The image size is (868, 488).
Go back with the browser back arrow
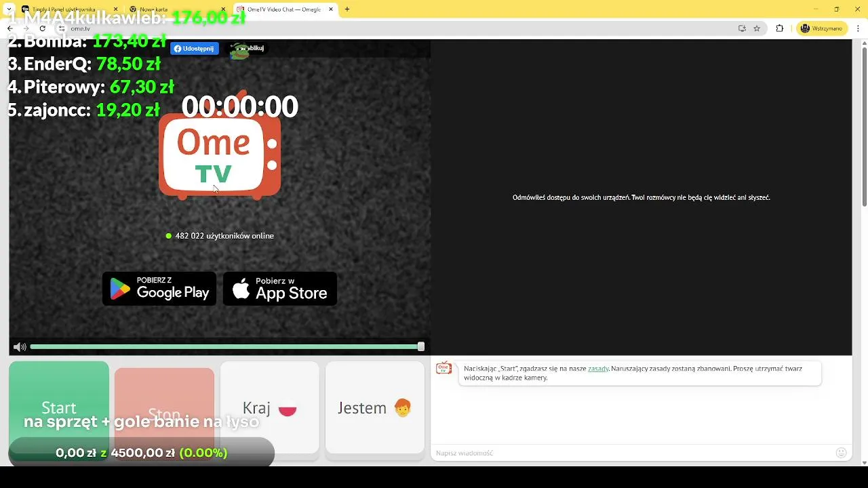(10, 28)
